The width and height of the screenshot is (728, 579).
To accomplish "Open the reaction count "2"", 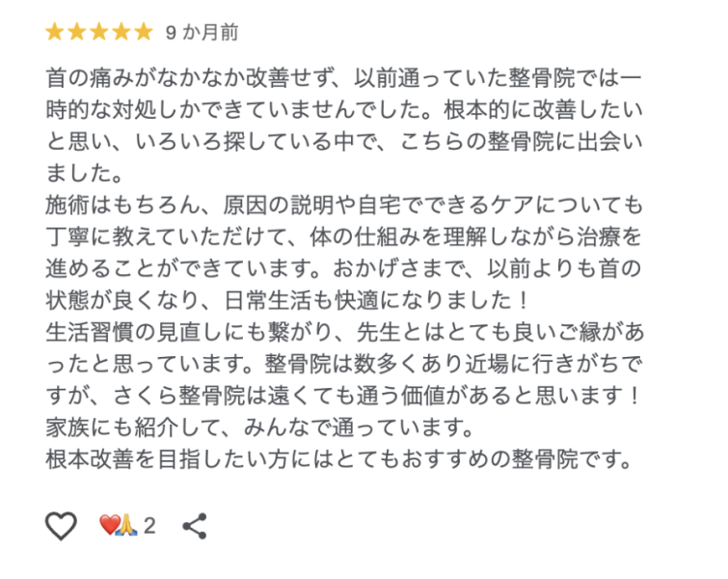I will 149,526.
